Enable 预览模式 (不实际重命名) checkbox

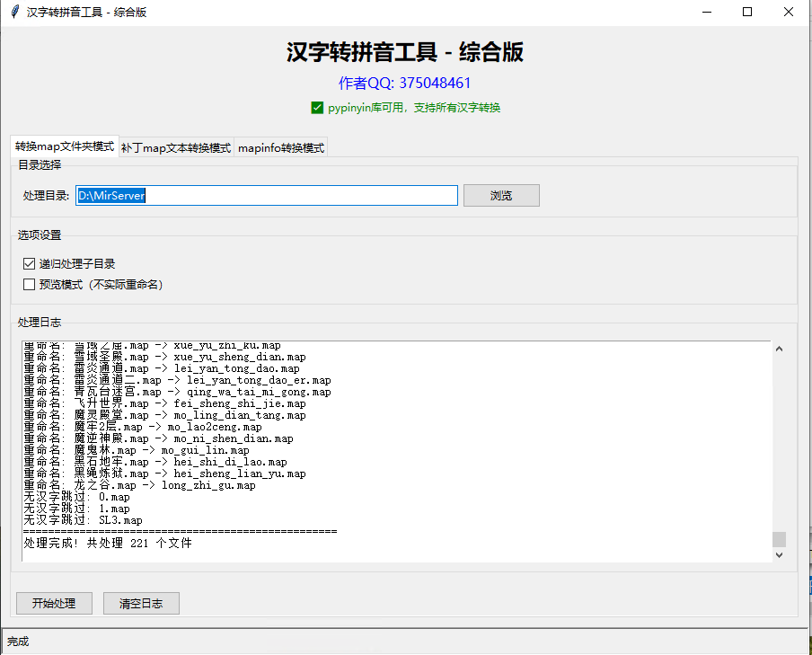(30, 285)
